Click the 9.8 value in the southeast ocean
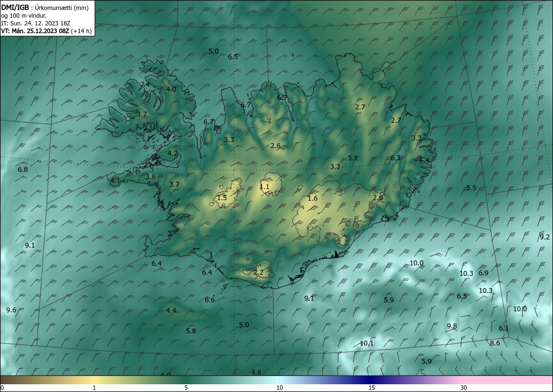The image size is (553, 392). 452,326
